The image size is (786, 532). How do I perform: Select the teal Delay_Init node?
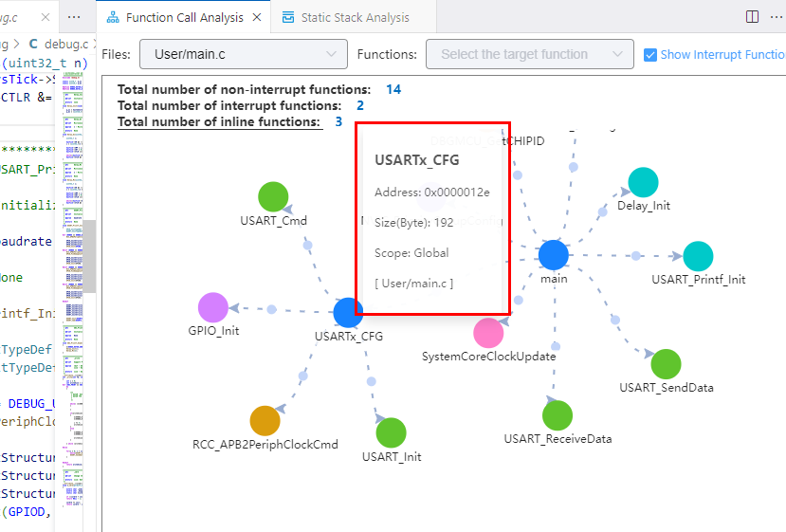coord(643,182)
